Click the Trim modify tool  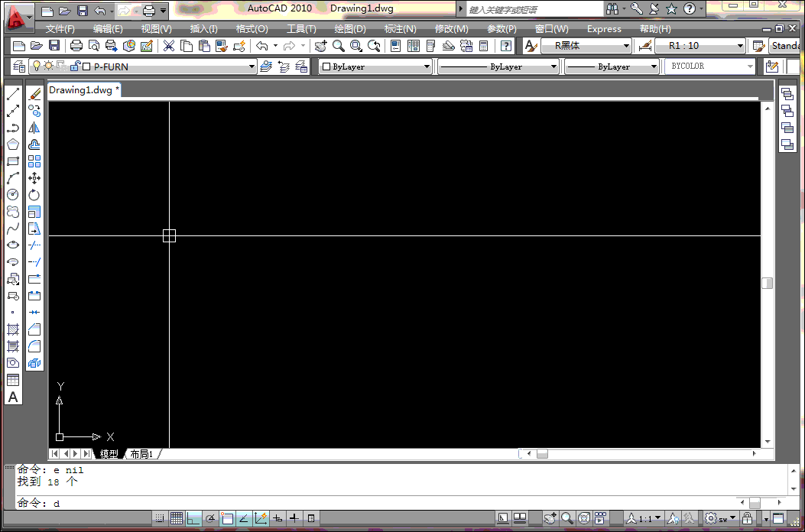coord(34,245)
